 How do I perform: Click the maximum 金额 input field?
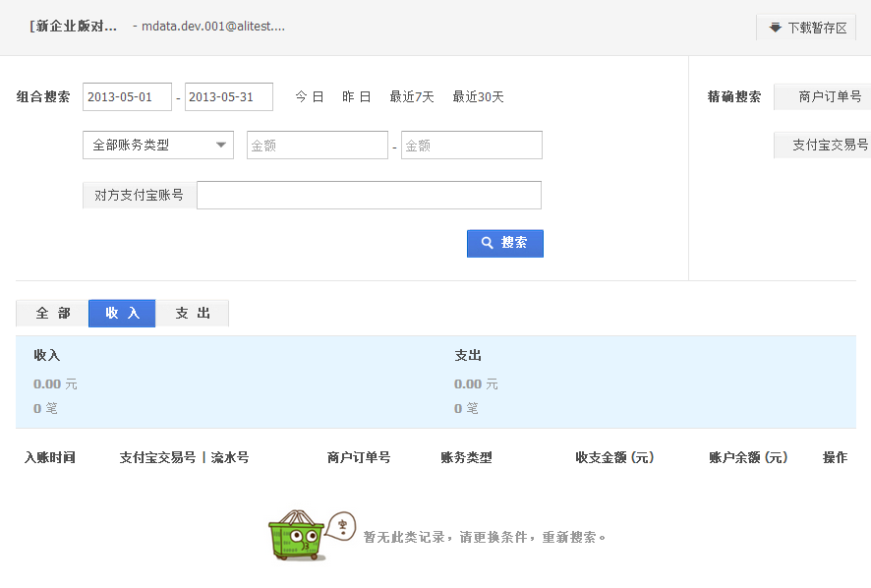[x=472, y=146]
